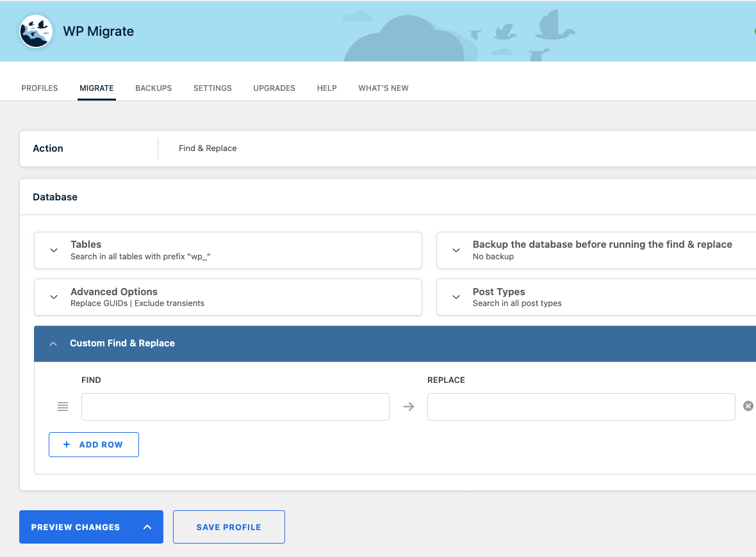Grab the row reorder handle icon

tap(63, 407)
